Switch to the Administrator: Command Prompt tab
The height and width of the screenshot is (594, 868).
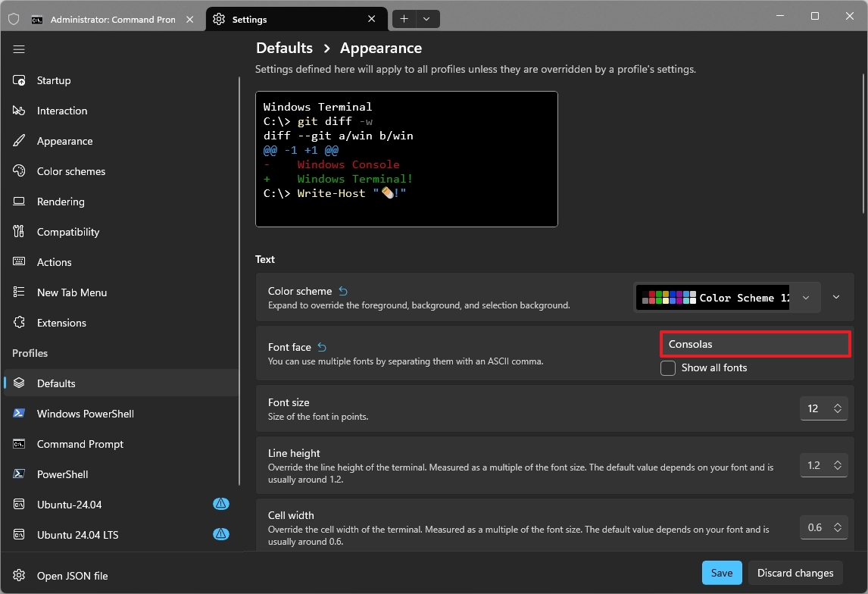click(x=112, y=20)
